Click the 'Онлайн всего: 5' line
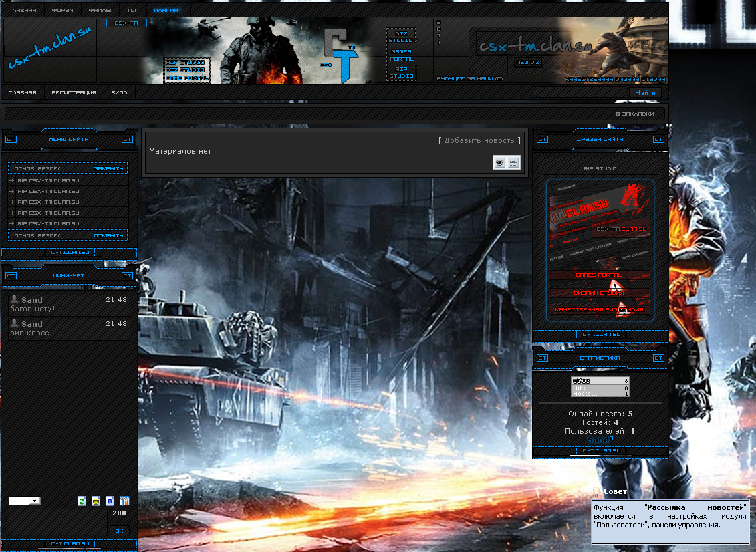 [600, 414]
